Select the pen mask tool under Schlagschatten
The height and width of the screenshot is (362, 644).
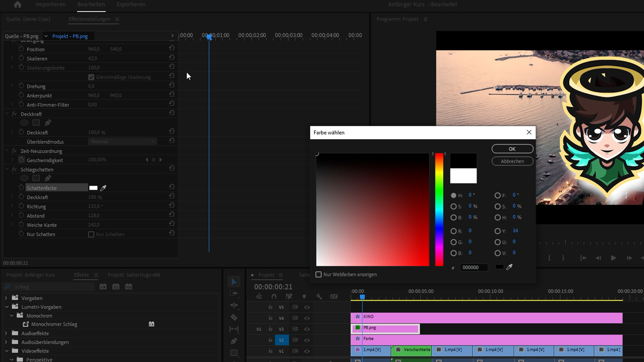[x=48, y=178]
